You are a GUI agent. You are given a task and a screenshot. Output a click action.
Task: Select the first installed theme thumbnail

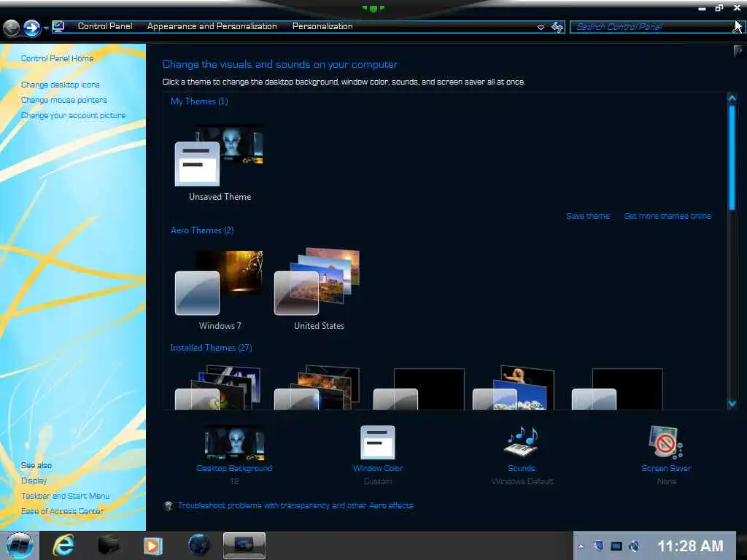[x=218, y=388]
